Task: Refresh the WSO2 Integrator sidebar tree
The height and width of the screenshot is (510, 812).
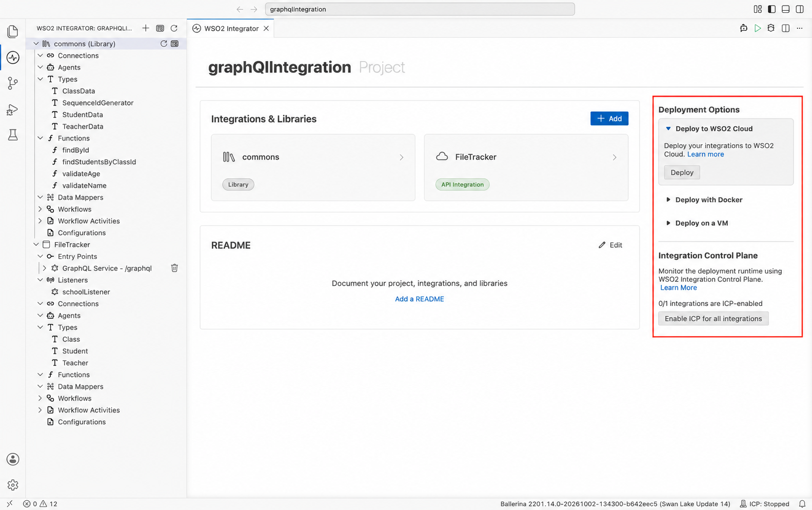Action: point(174,28)
